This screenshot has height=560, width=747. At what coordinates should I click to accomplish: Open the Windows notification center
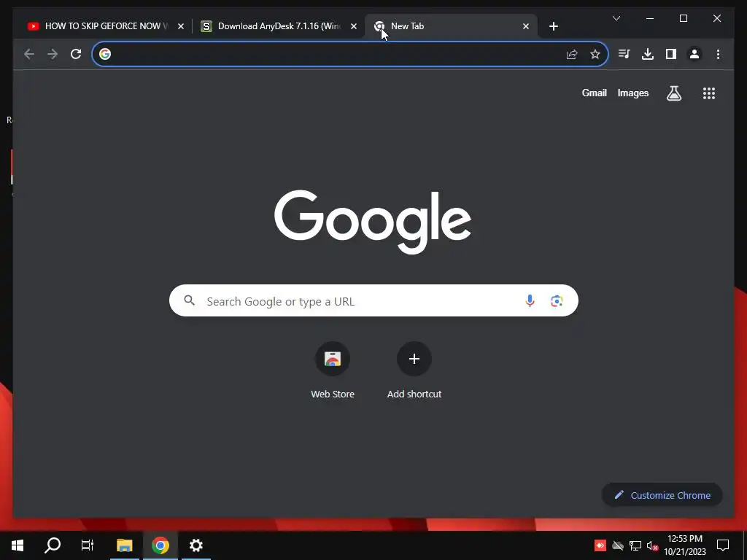(x=723, y=545)
